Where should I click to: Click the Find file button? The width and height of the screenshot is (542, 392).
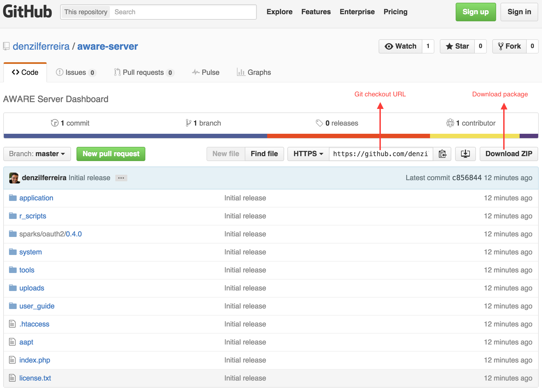[264, 154]
